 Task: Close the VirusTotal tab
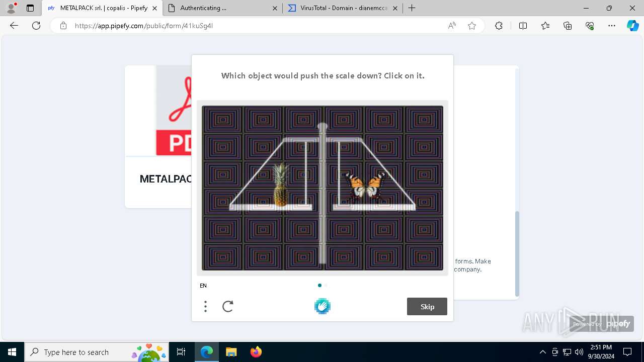[x=395, y=8]
